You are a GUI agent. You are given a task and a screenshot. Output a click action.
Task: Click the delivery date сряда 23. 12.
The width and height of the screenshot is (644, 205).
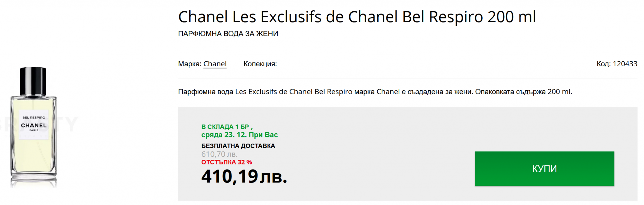pos(224,135)
